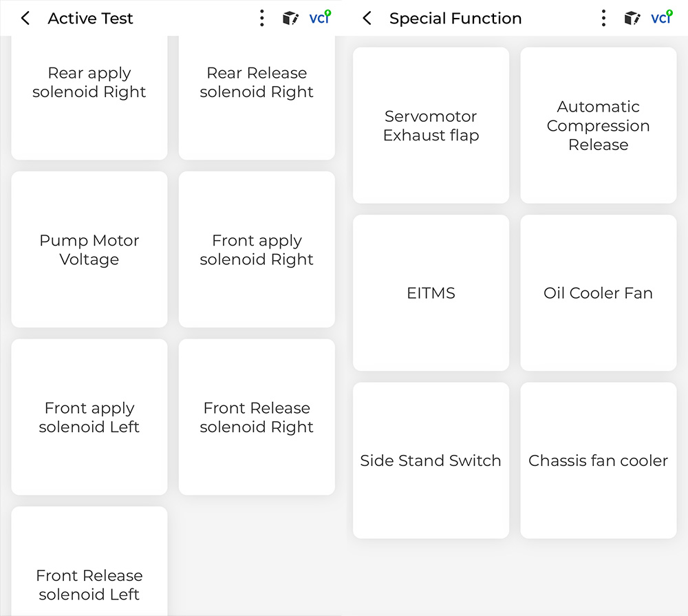This screenshot has width=688, height=616.
Task: Run the Front Release solenoid Right test
Action: [257, 417]
